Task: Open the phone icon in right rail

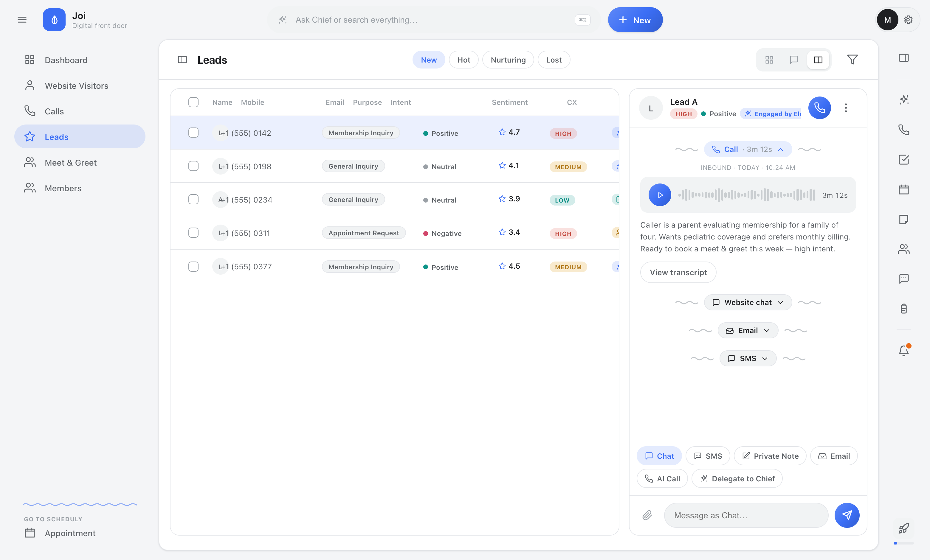Action: point(903,130)
